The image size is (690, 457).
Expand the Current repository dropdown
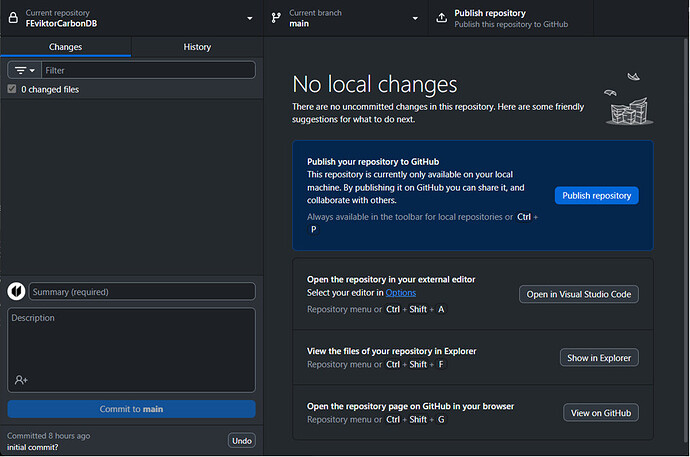(x=250, y=18)
